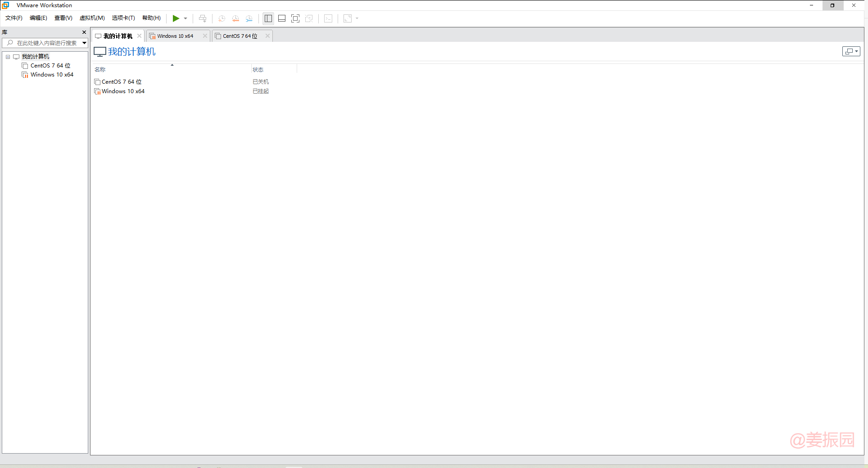This screenshot has width=868, height=468.
Task: Click the monitor icon beside 我的计算机 heading
Action: [100, 52]
